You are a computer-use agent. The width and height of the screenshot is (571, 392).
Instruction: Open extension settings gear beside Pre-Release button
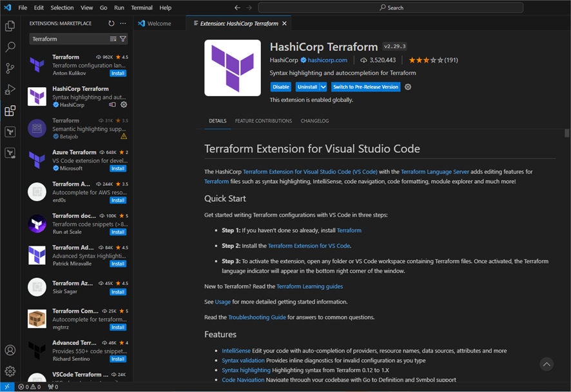click(x=408, y=86)
